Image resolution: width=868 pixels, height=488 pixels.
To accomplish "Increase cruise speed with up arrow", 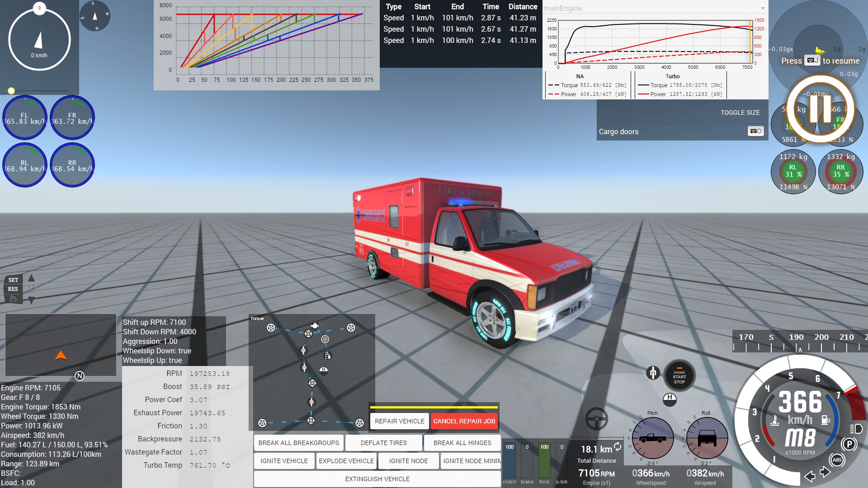I will click(x=31, y=278).
